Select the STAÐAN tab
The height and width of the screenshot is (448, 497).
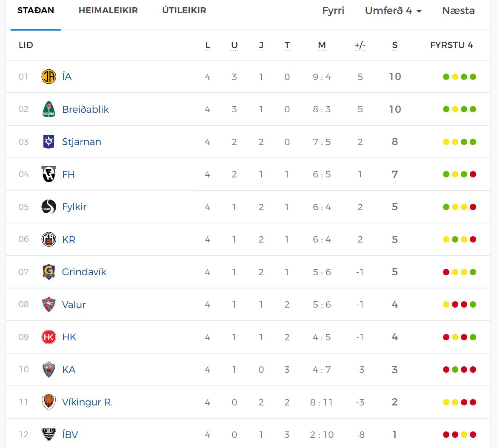tap(35, 11)
